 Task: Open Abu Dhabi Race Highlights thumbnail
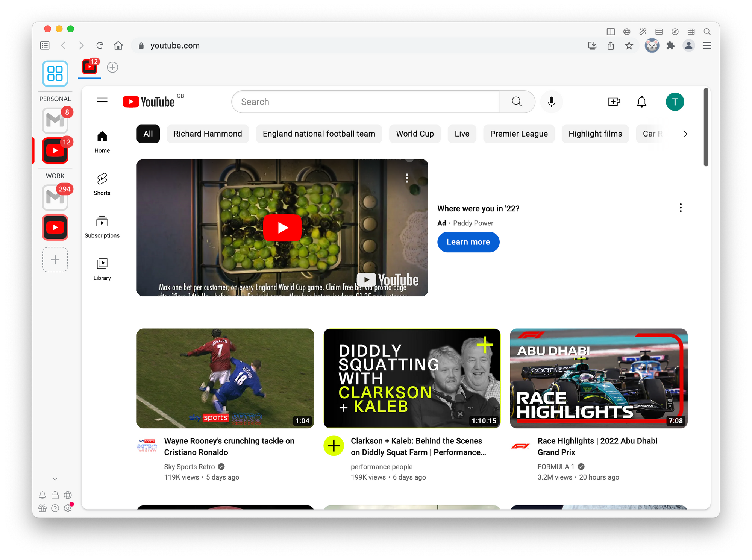coord(599,378)
